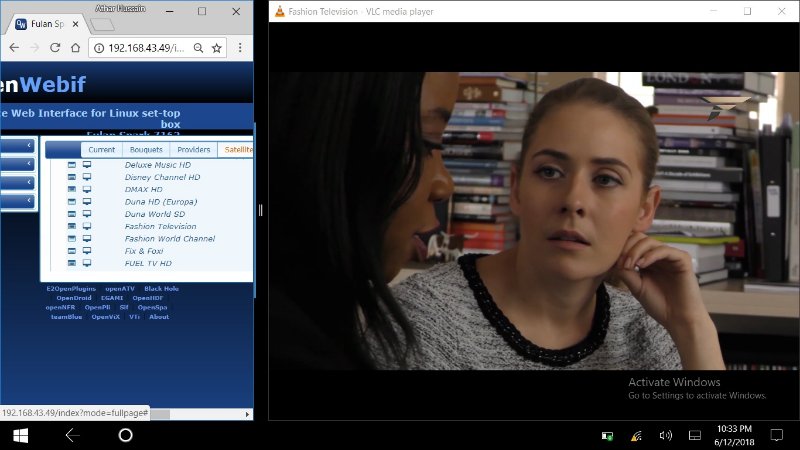Click the About link in the footer
Screen dimensions: 800x450
[x=159, y=317]
